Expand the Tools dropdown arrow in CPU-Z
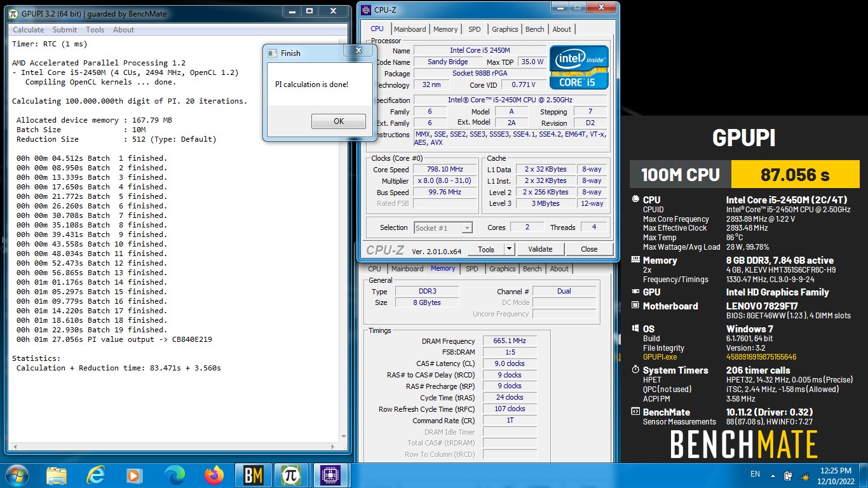Image resolution: width=868 pixels, height=488 pixels. (510, 249)
